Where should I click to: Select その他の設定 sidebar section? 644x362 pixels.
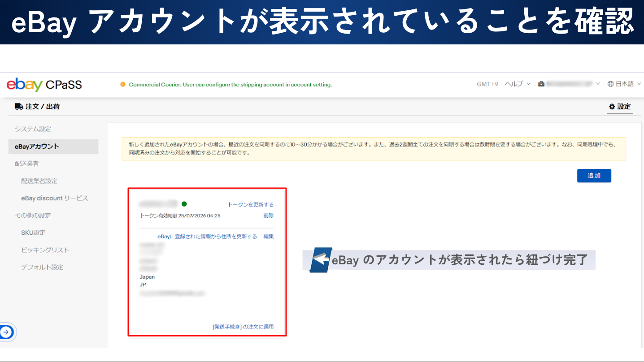pos(33,215)
